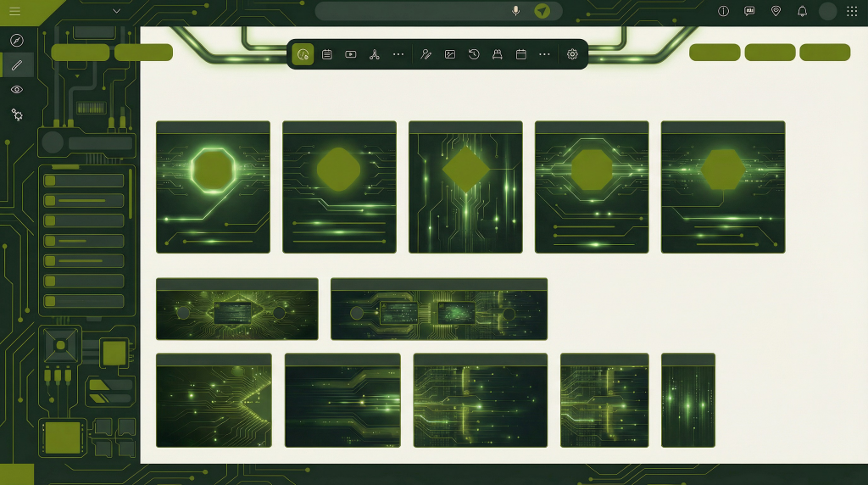Screen dimensions: 868x485
Task: Click the gear-nodes icon in left sidebar
Action: point(17,114)
